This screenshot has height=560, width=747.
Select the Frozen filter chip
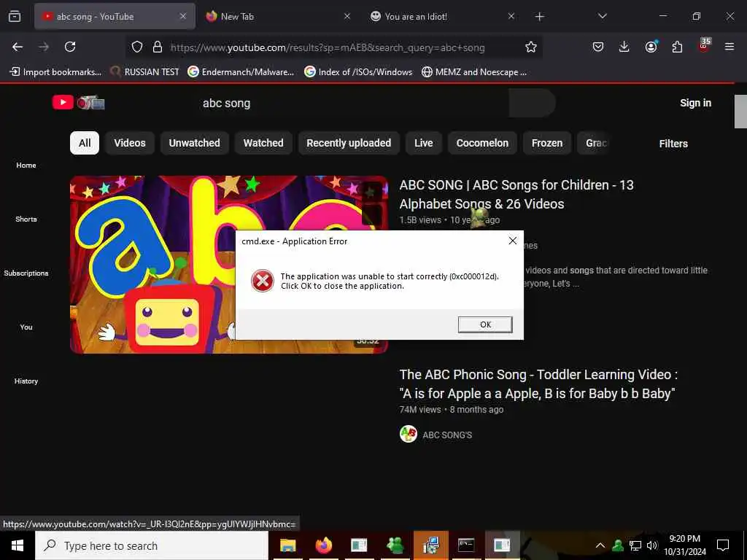point(547,143)
